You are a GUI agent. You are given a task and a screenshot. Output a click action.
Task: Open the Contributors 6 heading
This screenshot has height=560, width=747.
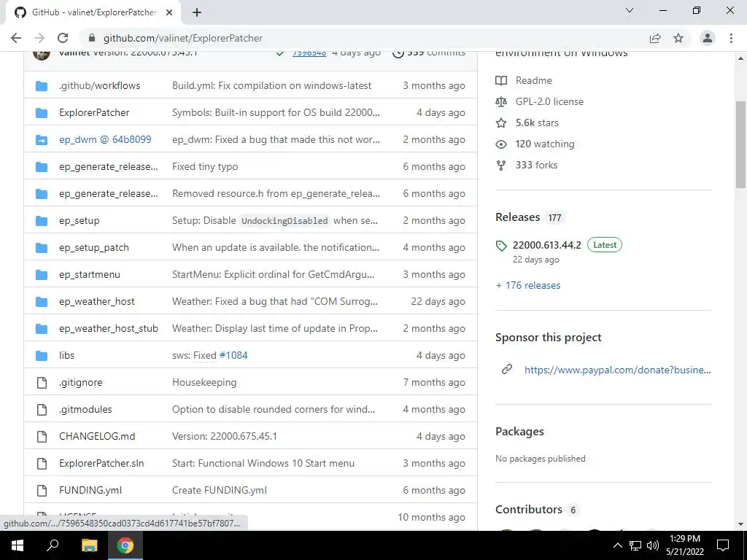point(536,510)
